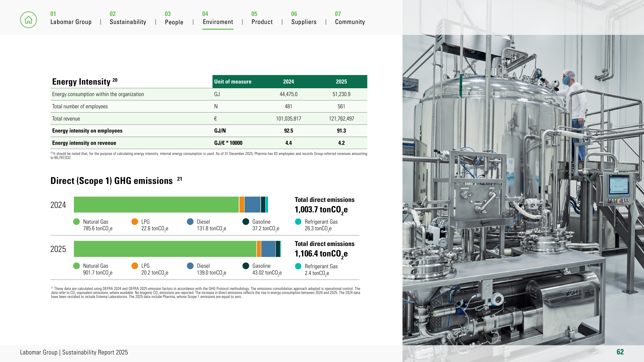Click the 2024 green natural gas bar
The height and width of the screenshot is (362, 644).
point(156,205)
